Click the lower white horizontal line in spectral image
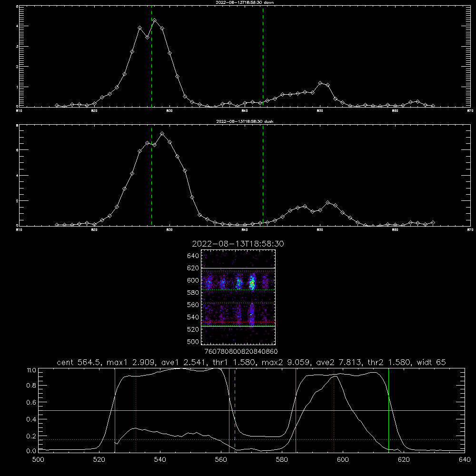Viewport: 476px width, 476px height. coord(238,327)
